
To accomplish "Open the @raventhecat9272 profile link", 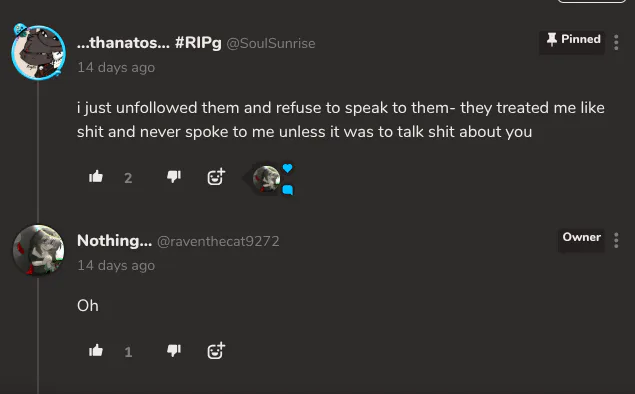I will (x=218, y=241).
